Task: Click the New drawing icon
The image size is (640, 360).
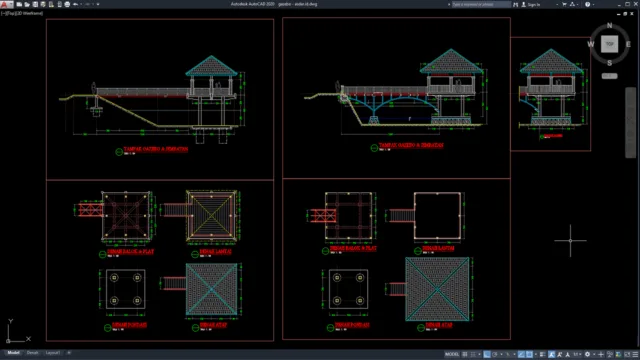Action: (19, 4)
